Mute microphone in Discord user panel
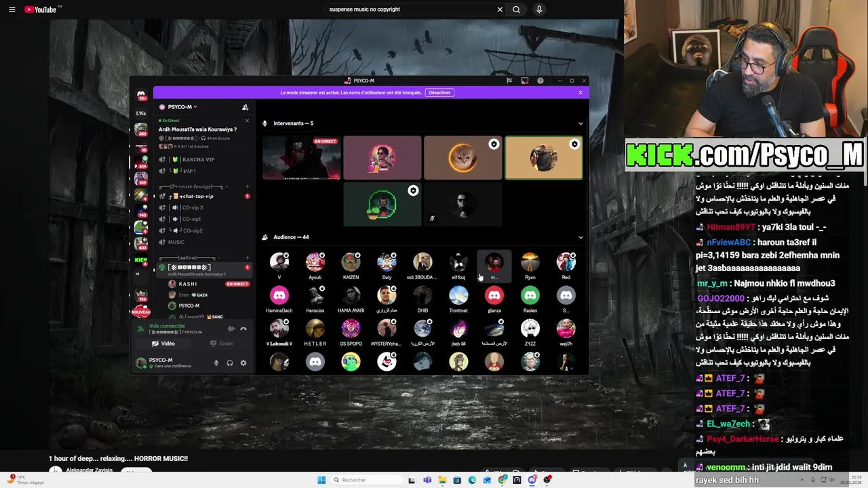Screen dimensions: 868x488 [x=216, y=363]
